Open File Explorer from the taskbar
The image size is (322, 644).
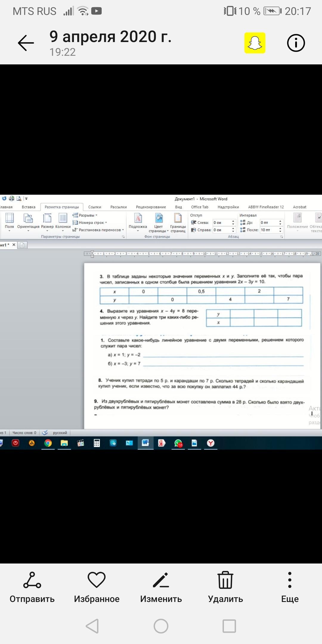[64, 443]
